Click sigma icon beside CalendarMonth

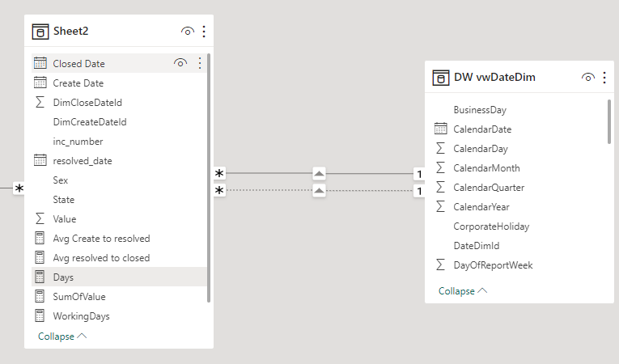440,167
